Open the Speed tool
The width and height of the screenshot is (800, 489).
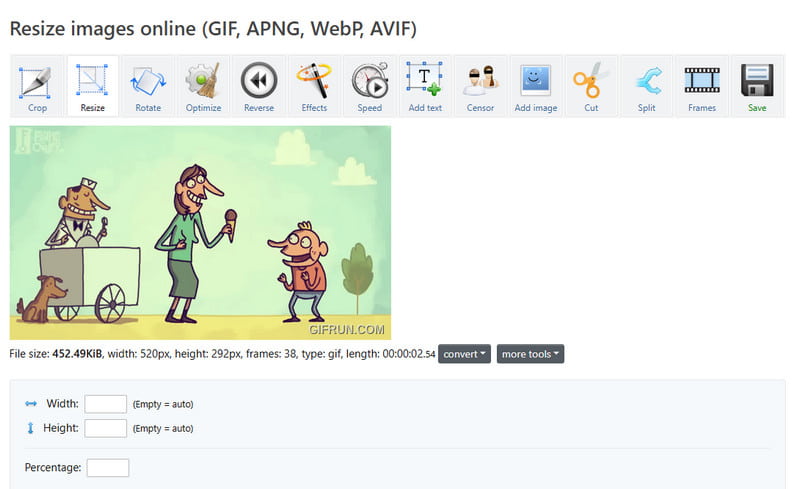pyautogui.click(x=370, y=86)
